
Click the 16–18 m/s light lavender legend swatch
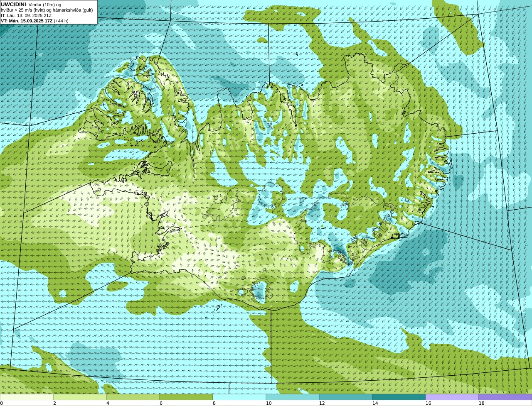coord(452,397)
